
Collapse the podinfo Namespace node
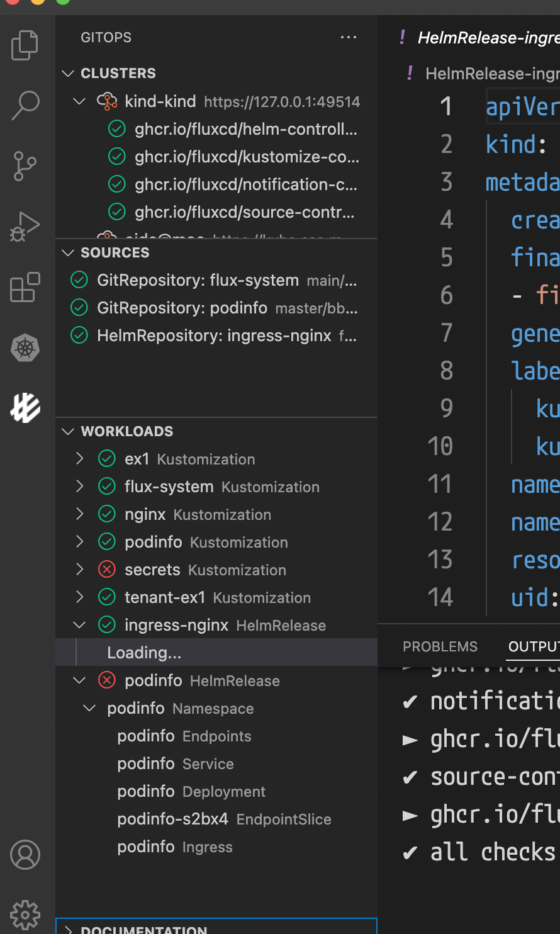[89, 708]
